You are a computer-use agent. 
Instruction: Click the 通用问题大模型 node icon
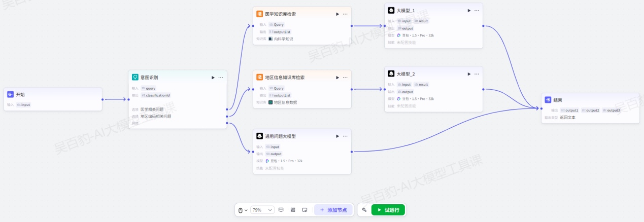(x=259, y=136)
